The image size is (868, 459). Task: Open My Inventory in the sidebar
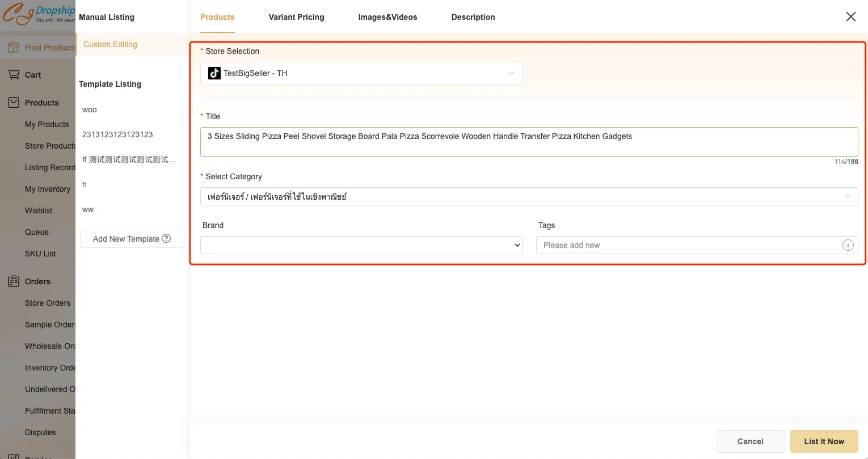48,189
